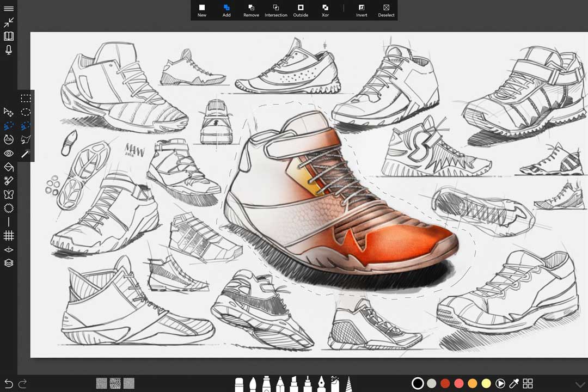Click the microphone icon
Screen dimensions: 588x392
click(x=9, y=50)
